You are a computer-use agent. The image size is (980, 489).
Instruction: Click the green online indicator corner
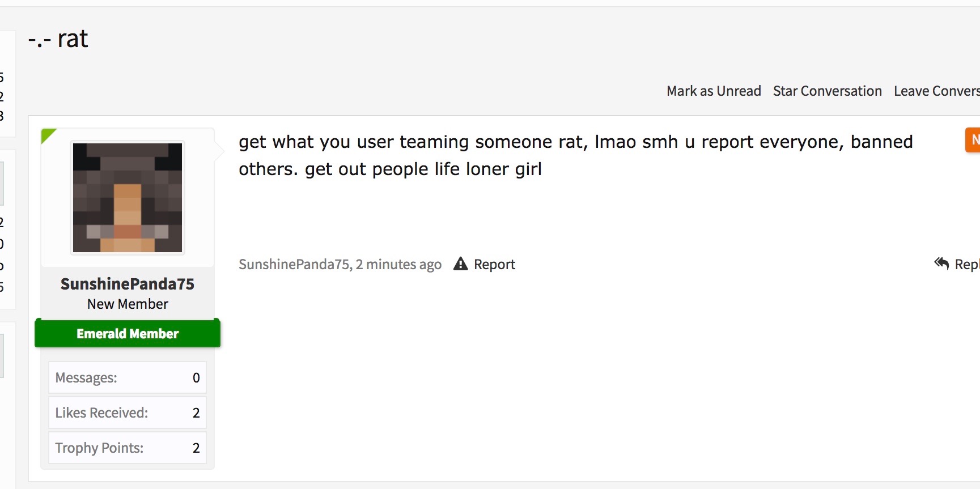pyautogui.click(x=49, y=136)
